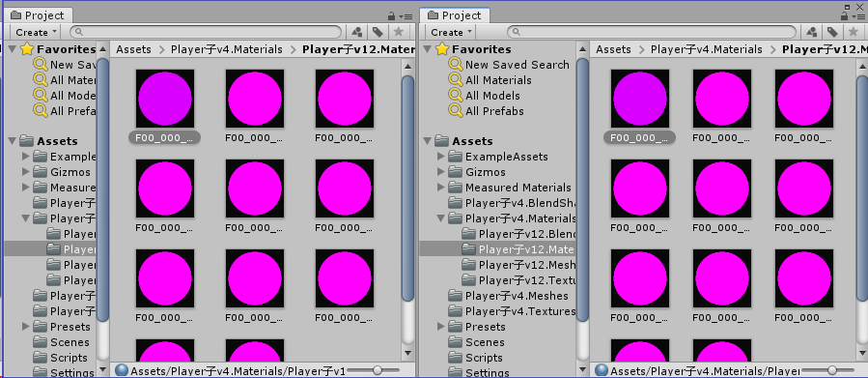Click Assets breadcrumb in right Project window
The image size is (868, 378).
(613, 49)
